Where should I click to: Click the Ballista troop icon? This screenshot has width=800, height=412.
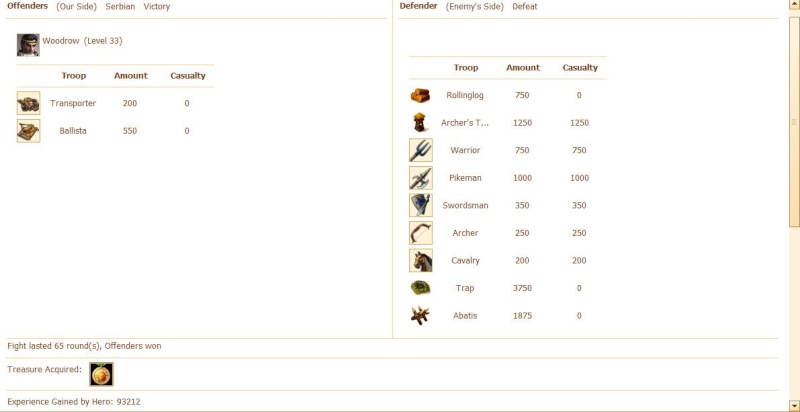29,131
